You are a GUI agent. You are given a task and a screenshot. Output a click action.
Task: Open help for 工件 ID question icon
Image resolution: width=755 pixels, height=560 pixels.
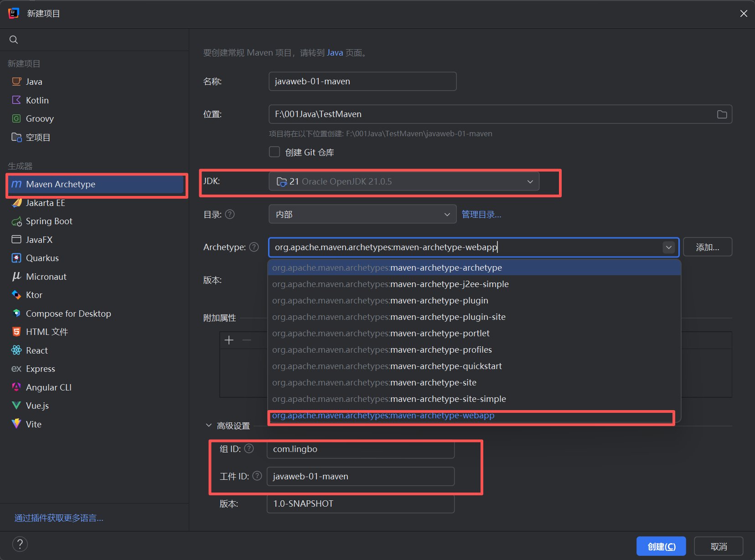257,476
